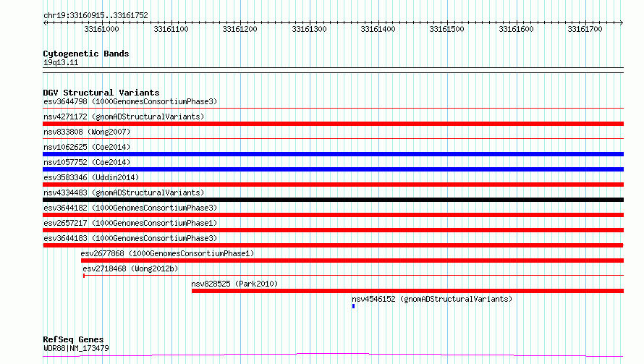Click ruler position label 33161600
This screenshot has width=644, height=364.
coord(516,29)
